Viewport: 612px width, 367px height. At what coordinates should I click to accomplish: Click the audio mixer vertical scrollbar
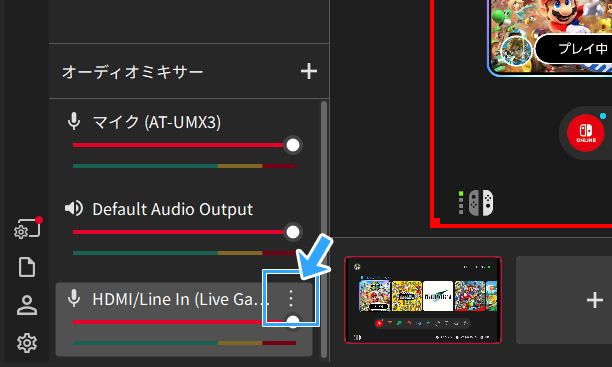[324, 229]
